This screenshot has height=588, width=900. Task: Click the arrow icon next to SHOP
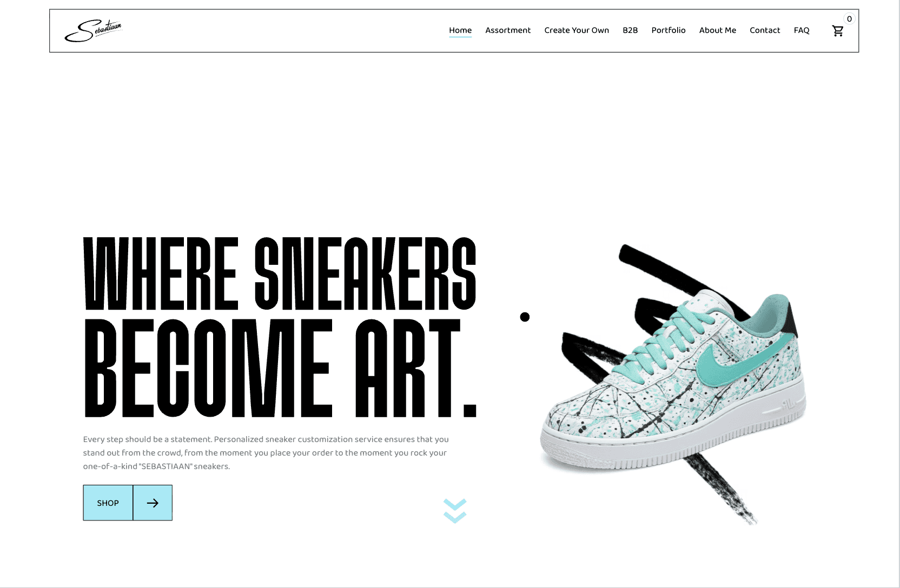(x=153, y=503)
